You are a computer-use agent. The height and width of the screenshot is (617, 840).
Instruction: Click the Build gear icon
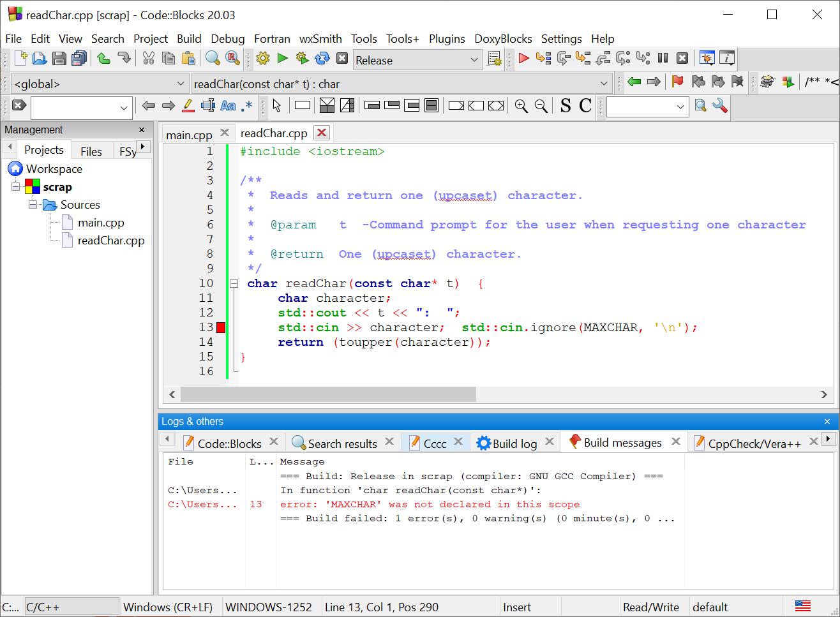coord(262,59)
